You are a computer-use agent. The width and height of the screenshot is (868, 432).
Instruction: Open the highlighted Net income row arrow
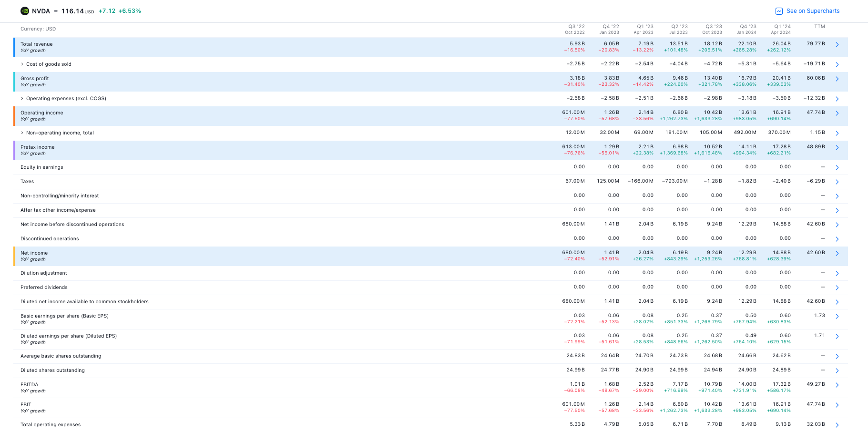[837, 253]
